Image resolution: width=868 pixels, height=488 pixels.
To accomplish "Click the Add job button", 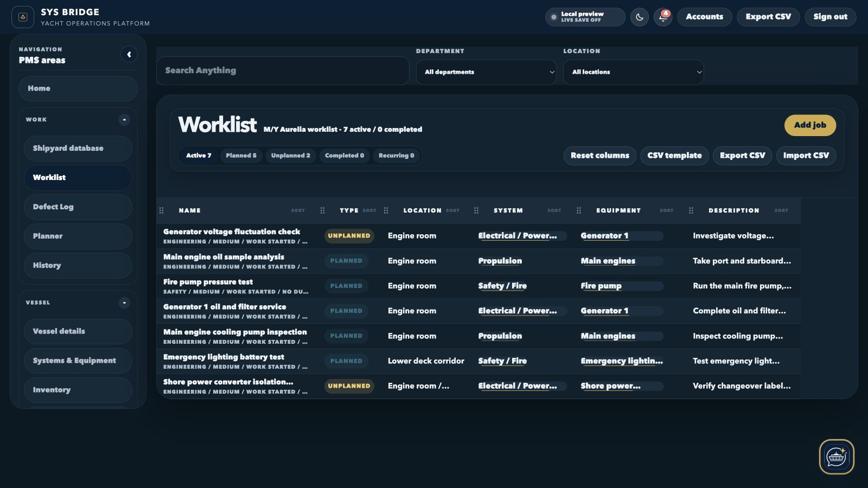I will click(810, 125).
